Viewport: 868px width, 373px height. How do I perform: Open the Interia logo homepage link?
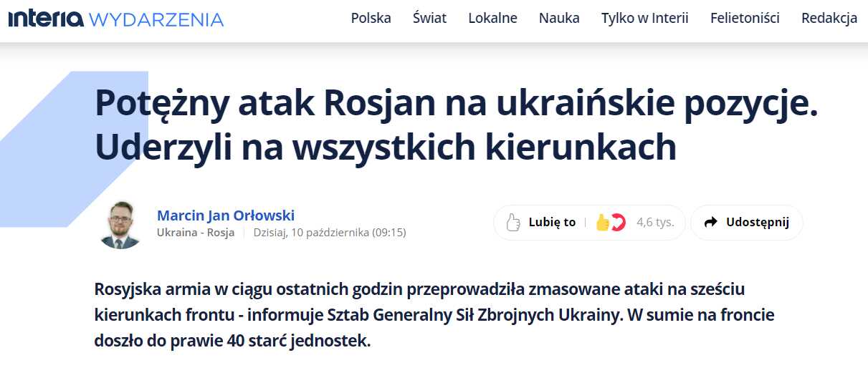tap(46, 19)
